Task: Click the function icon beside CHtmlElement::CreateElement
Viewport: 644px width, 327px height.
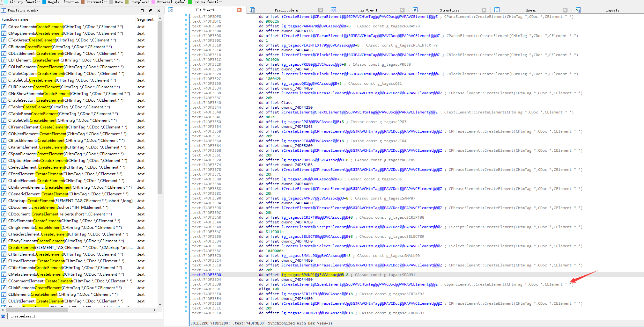Action: [x=4, y=254]
